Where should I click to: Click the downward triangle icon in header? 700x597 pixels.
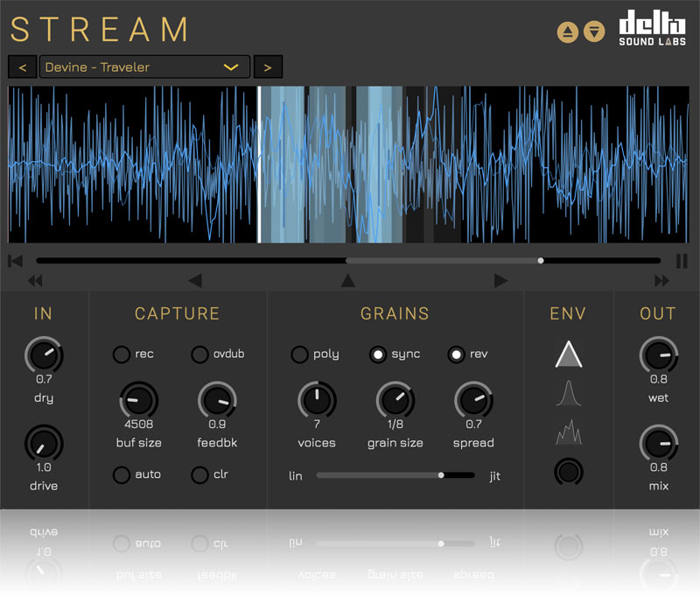(594, 32)
